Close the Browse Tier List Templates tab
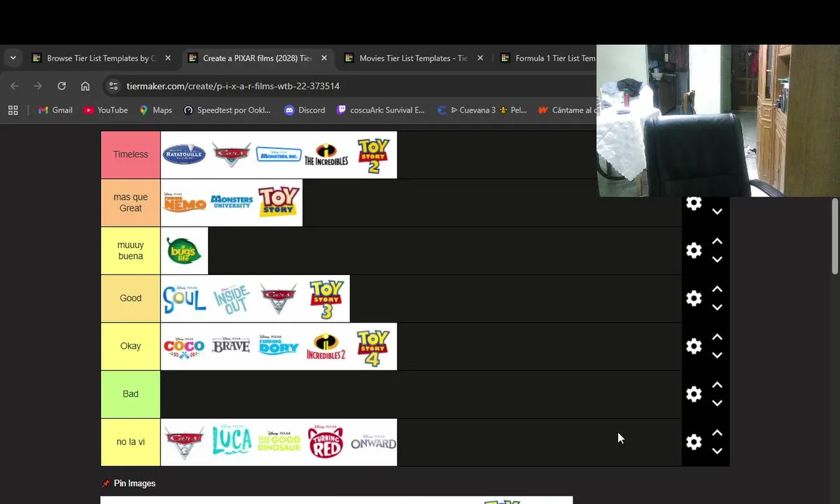This screenshot has width=840, height=504. 168,58
